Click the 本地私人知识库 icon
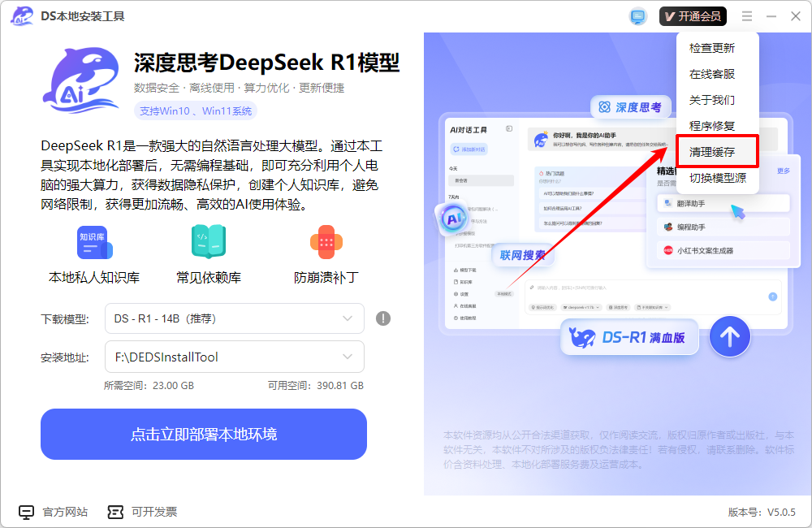The height and width of the screenshot is (528, 812). [95, 243]
